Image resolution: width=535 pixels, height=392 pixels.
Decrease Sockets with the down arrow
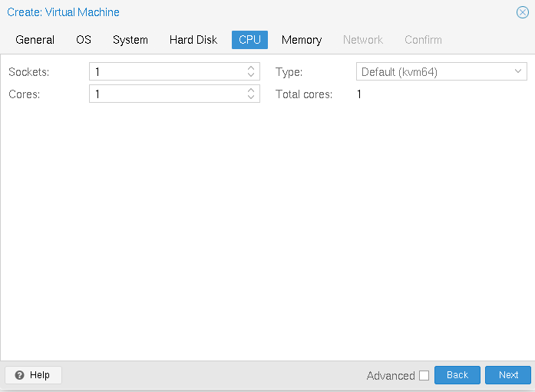pyautogui.click(x=251, y=75)
